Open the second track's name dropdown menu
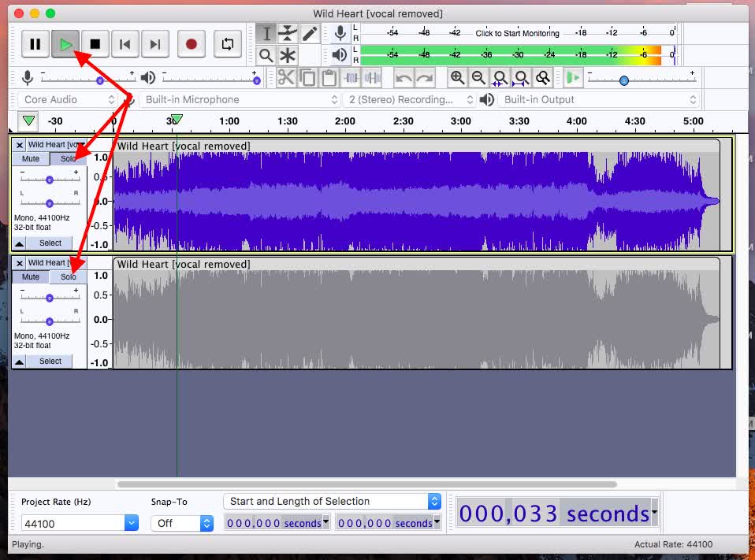This screenshot has height=560, width=755. (56, 263)
